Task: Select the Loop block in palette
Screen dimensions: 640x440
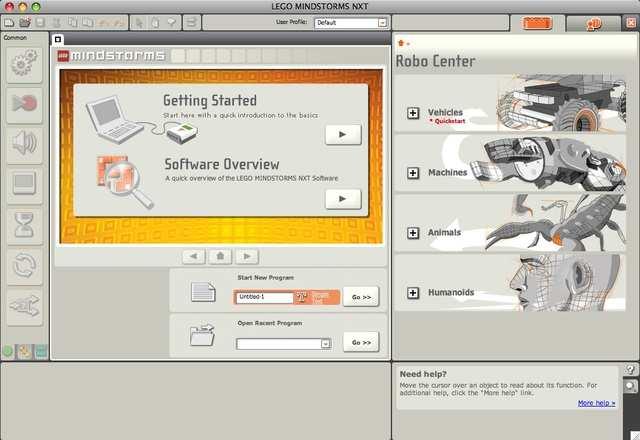Action: 24,266
